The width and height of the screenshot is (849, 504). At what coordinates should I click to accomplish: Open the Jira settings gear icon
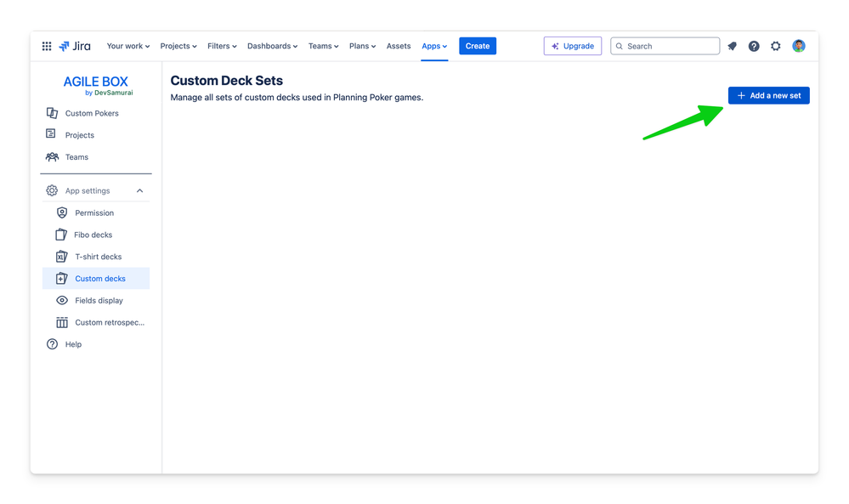tap(775, 46)
